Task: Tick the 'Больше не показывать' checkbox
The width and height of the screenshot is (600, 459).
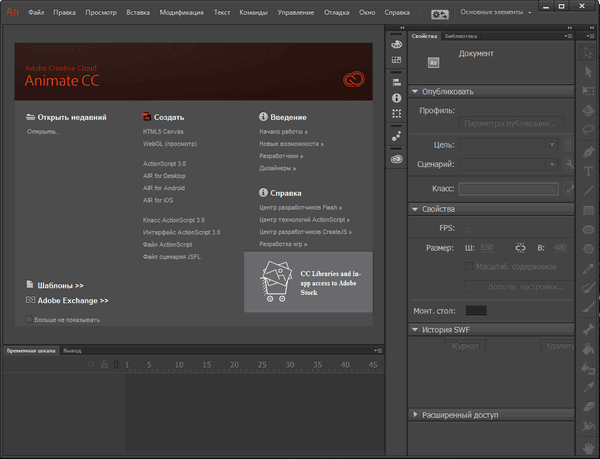Action: (29, 319)
